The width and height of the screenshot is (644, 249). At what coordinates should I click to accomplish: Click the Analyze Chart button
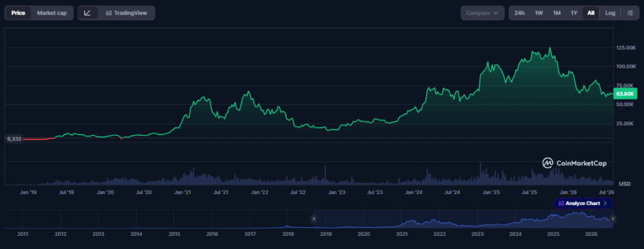[583, 203]
